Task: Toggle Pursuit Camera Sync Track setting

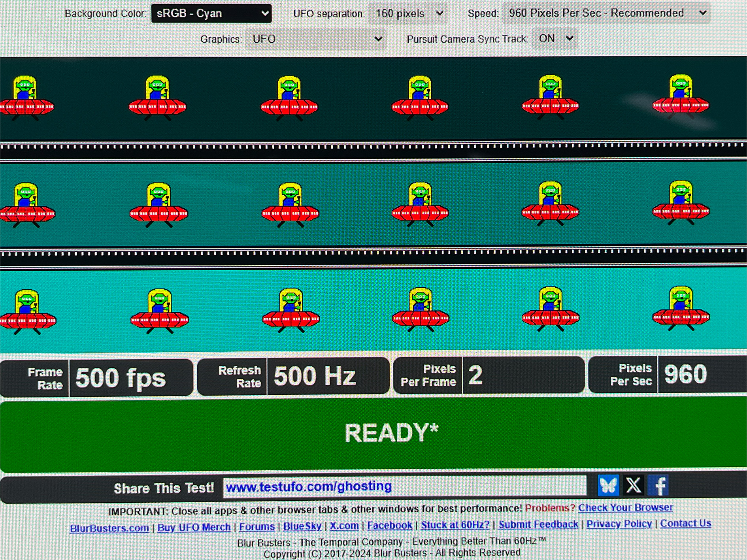Action: pyautogui.click(x=555, y=39)
